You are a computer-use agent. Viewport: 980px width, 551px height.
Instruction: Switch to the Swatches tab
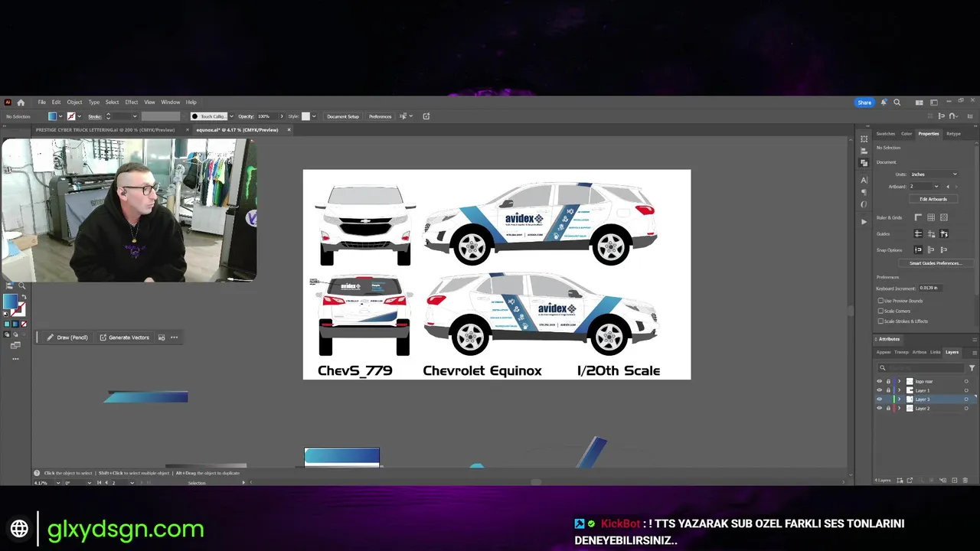[x=886, y=134]
